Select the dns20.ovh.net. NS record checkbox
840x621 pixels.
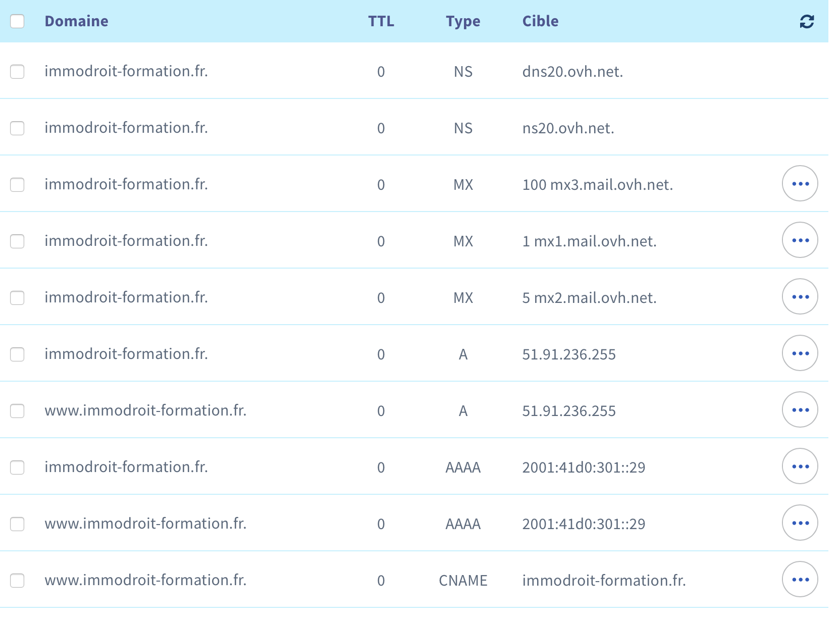click(17, 72)
